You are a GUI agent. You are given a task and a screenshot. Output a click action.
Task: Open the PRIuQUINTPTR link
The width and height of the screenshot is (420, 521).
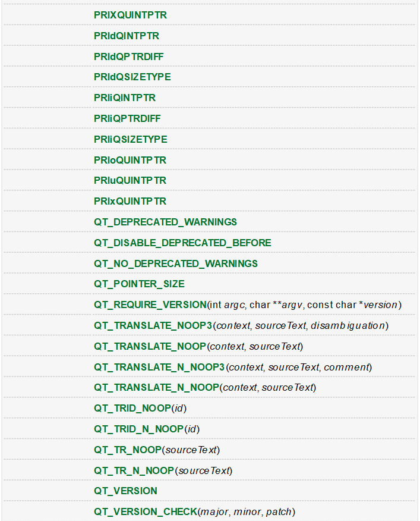coord(130,180)
